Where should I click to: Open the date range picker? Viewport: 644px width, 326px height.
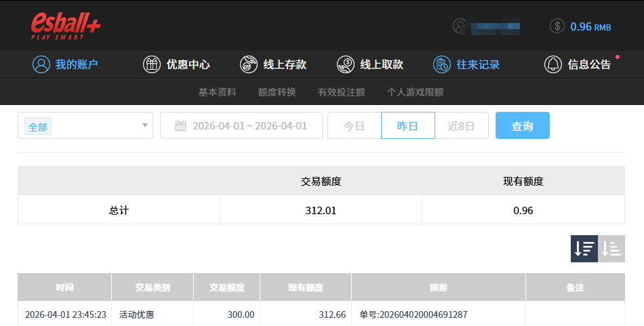point(249,125)
